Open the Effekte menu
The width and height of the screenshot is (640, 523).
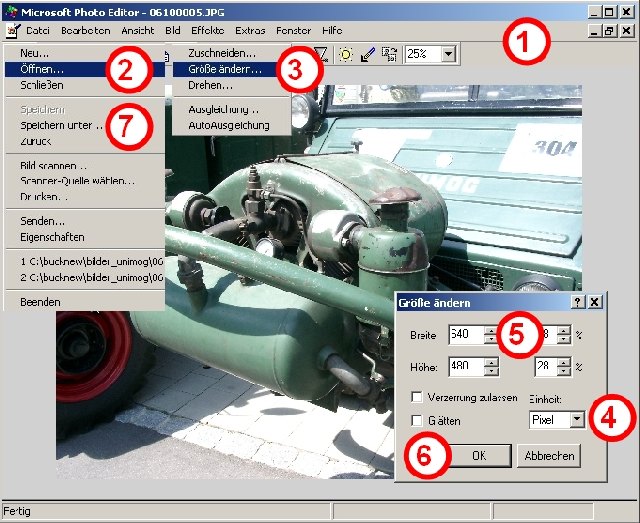coord(208,31)
